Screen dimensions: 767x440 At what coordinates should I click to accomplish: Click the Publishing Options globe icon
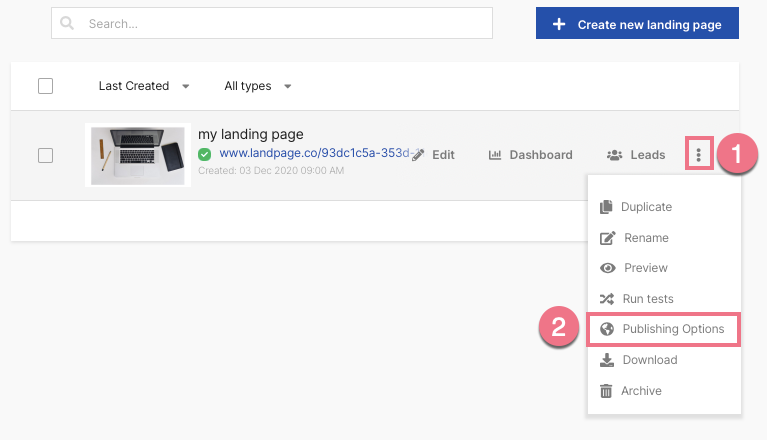pyautogui.click(x=607, y=329)
